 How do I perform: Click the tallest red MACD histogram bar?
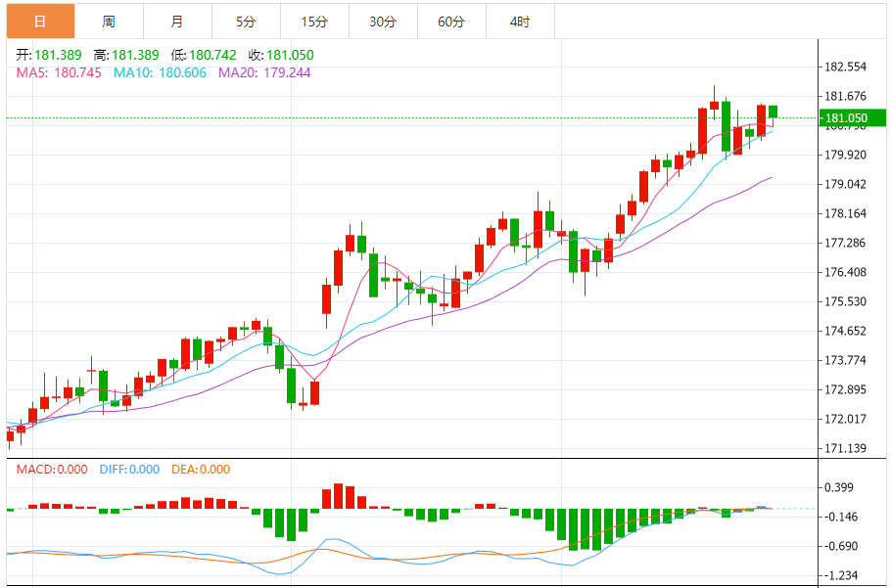(x=338, y=496)
